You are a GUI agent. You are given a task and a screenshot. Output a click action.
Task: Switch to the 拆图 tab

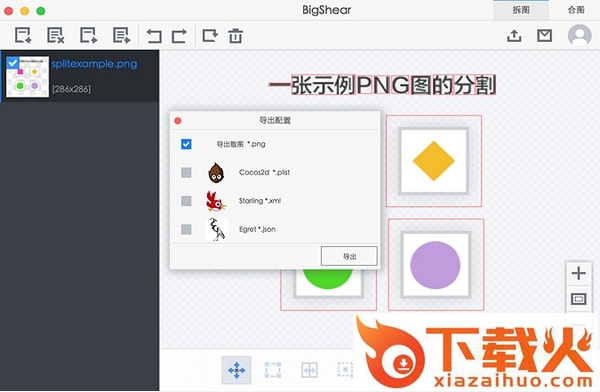tap(521, 10)
